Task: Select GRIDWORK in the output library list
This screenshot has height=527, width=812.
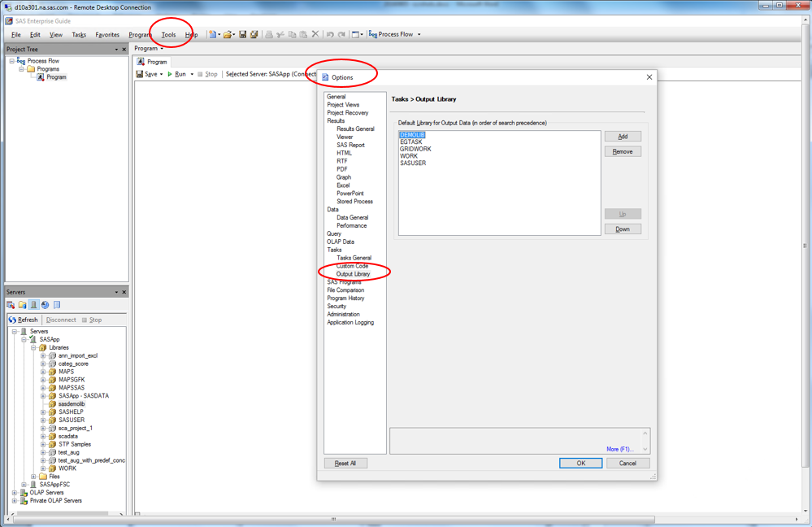Action: pos(415,149)
